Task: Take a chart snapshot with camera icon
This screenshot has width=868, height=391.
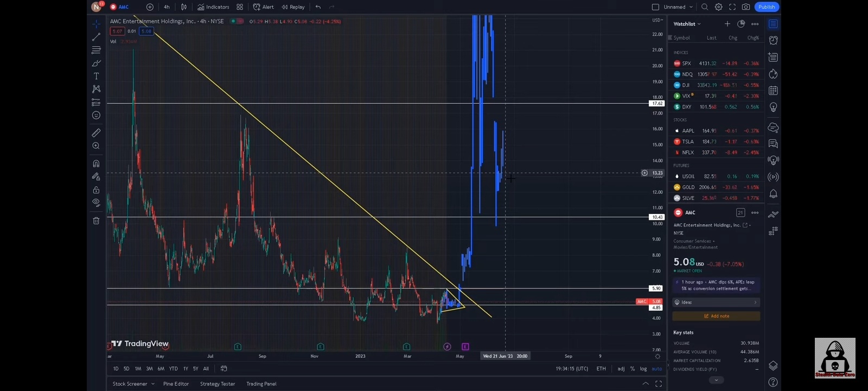Action: (x=746, y=7)
